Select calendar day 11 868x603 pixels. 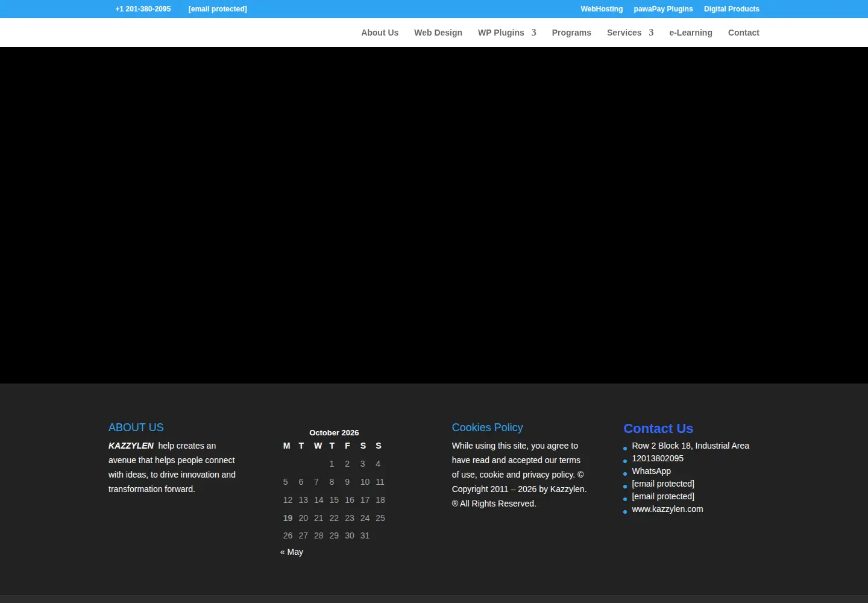click(x=380, y=482)
